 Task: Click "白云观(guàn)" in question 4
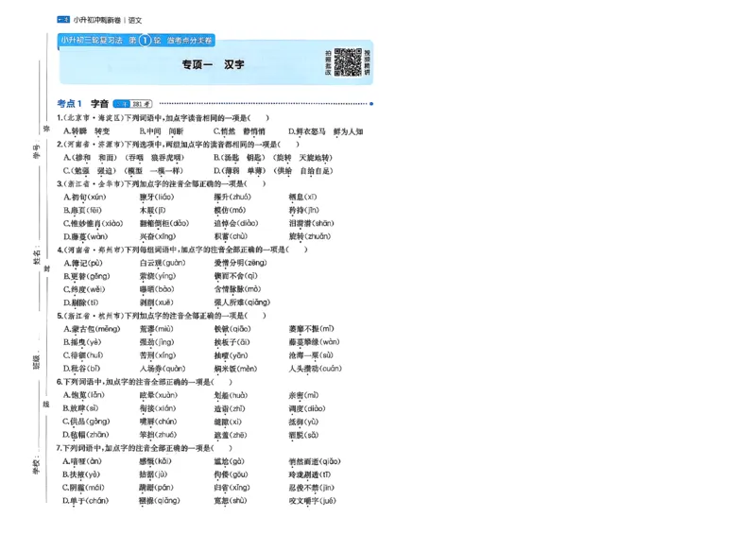163,263
